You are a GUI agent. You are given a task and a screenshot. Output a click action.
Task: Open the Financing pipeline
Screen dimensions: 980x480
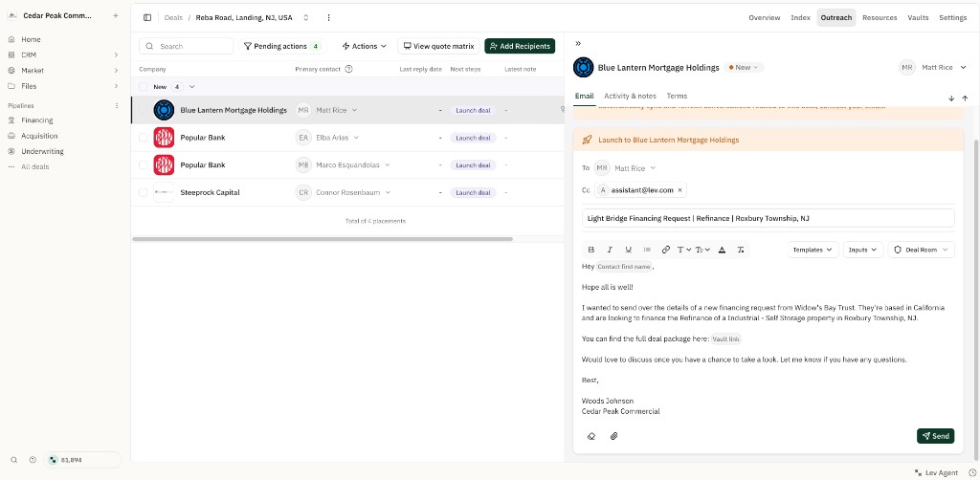point(37,120)
